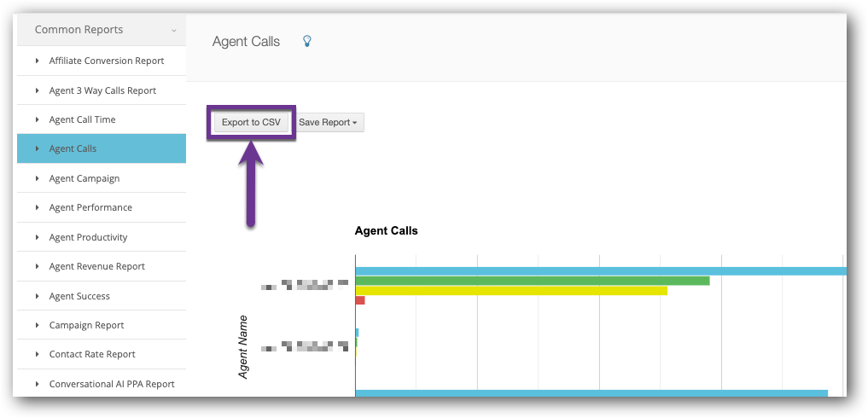Click the first agent's green bar in chart
Viewport: 868px width, 418px height.
533,281
